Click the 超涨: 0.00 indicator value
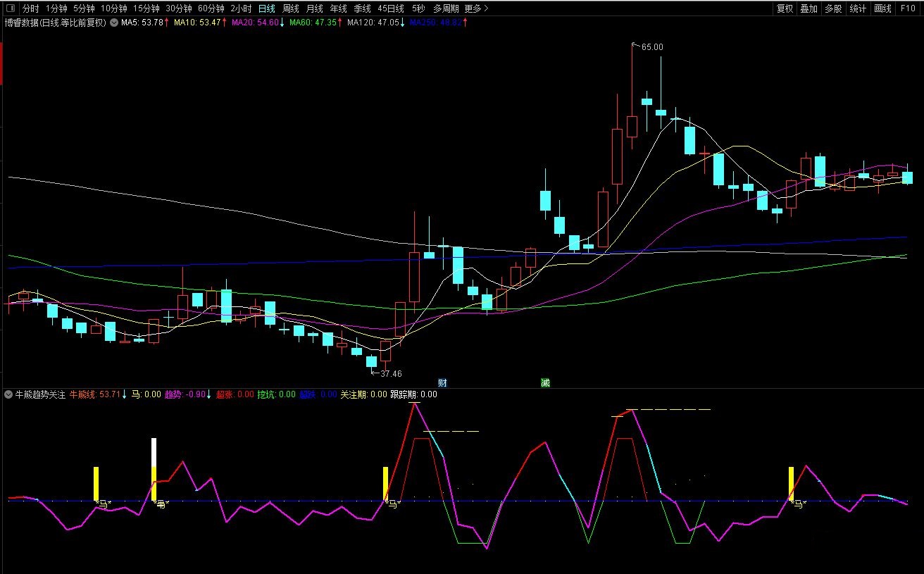924x574 pixels. click(x=235, y=394)
